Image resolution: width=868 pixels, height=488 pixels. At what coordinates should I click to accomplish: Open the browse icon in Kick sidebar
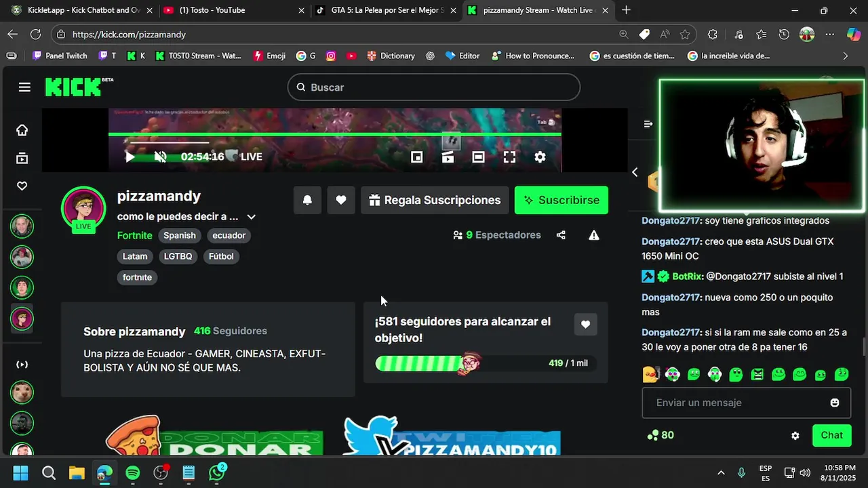22,159
